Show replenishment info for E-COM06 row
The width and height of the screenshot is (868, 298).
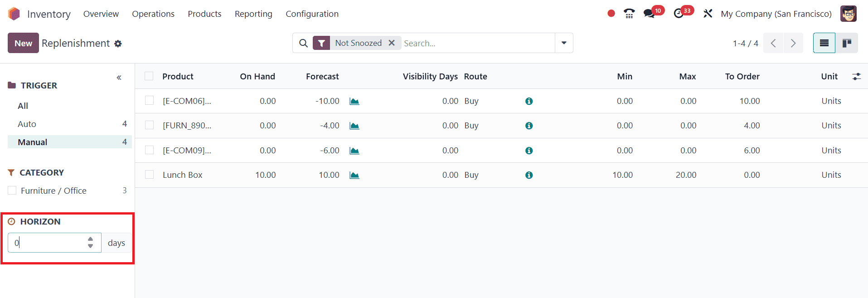[529, 101]
